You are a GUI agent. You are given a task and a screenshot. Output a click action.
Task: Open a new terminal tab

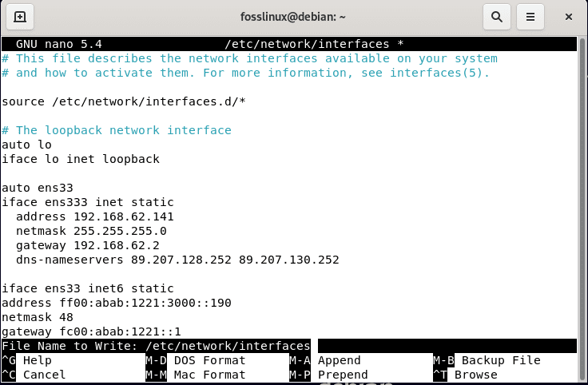[20, 16]
